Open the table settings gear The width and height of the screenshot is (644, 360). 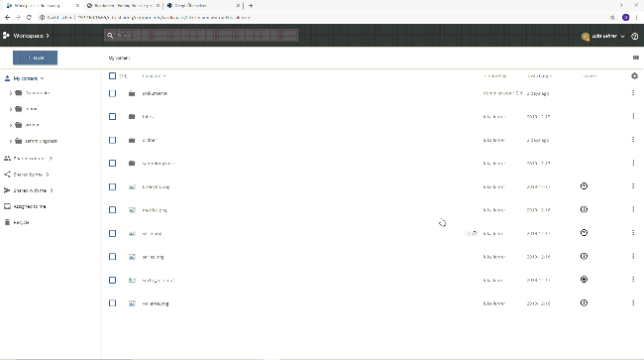point(634,76)
